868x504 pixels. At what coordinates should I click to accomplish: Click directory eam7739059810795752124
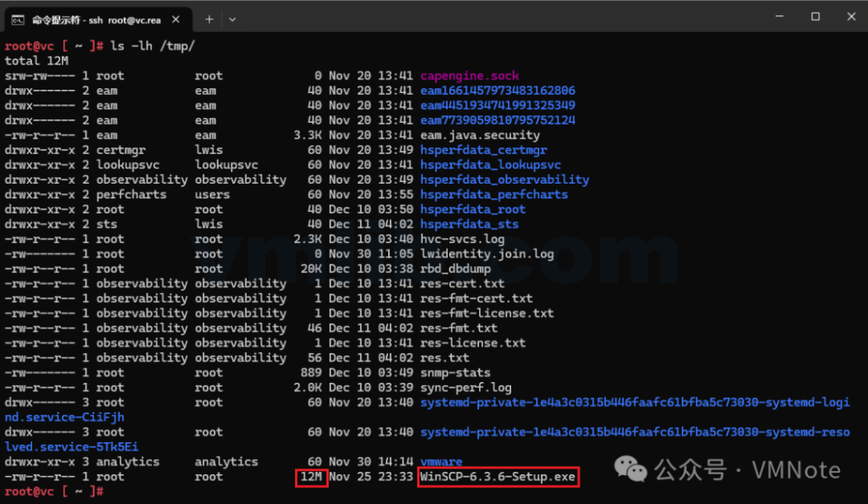(498, 120)
